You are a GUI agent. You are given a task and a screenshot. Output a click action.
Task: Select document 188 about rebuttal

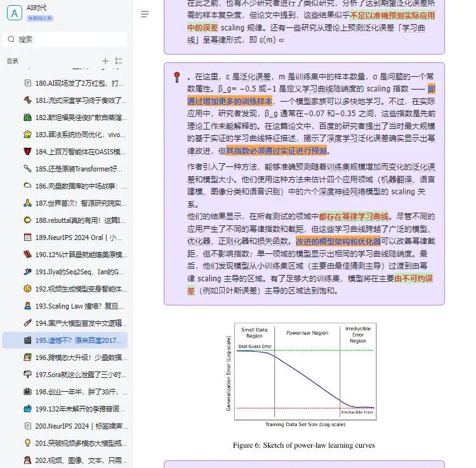(x=81, y=220)
